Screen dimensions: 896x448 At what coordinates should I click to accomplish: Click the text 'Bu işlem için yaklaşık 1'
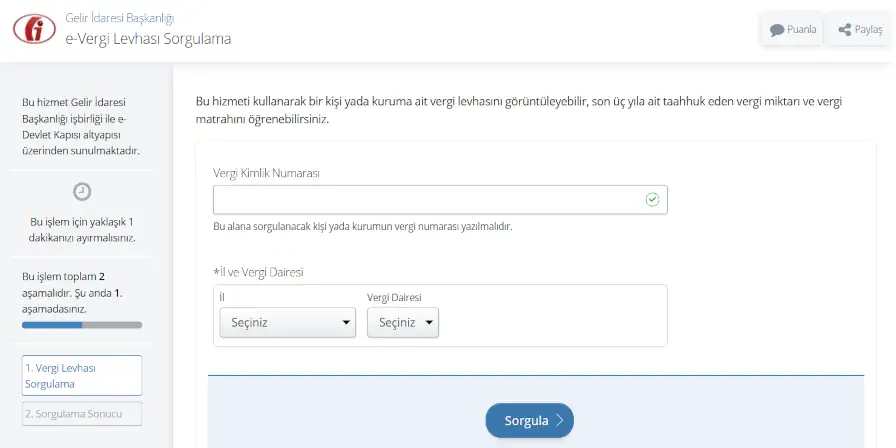tap(82, 222)
